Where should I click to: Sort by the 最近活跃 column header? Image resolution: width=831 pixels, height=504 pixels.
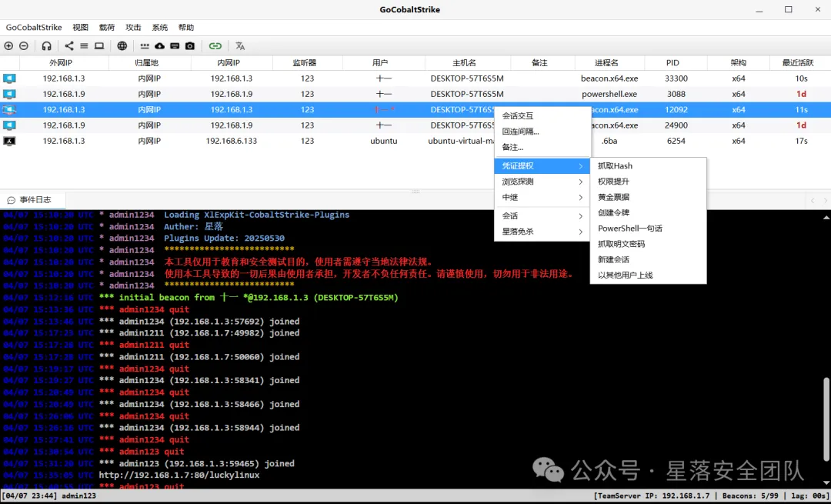pos(800,62)
